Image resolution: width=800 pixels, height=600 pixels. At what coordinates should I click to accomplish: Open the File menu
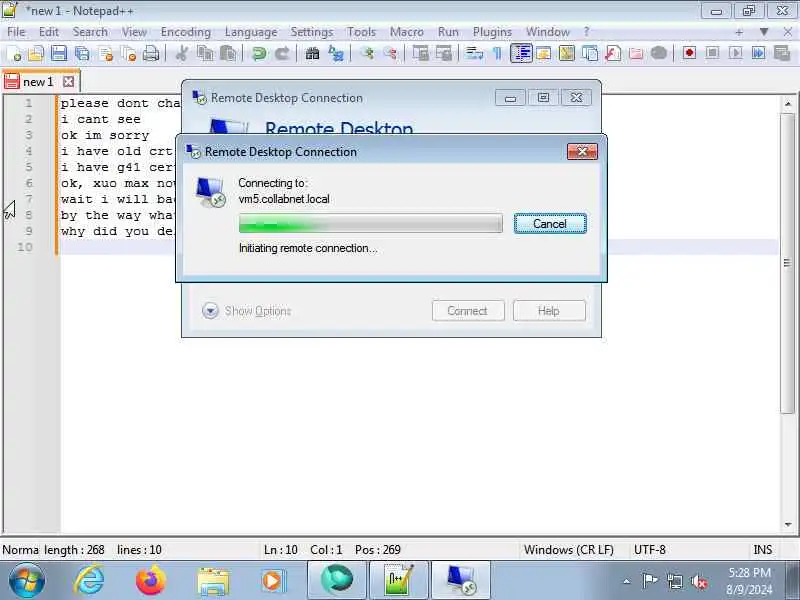[x=16, y=32]
